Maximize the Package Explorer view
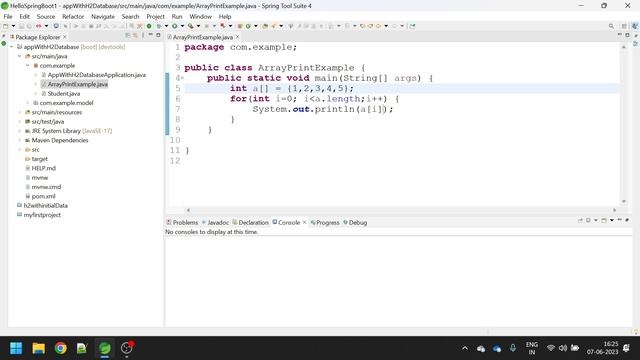Viewport: 640px width, 360px height. (x=158, y=36)
